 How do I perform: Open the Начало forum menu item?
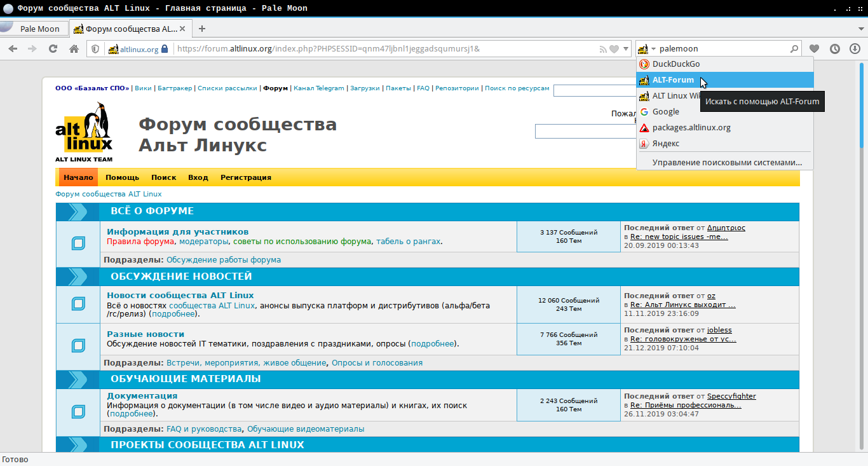[78, 177]
